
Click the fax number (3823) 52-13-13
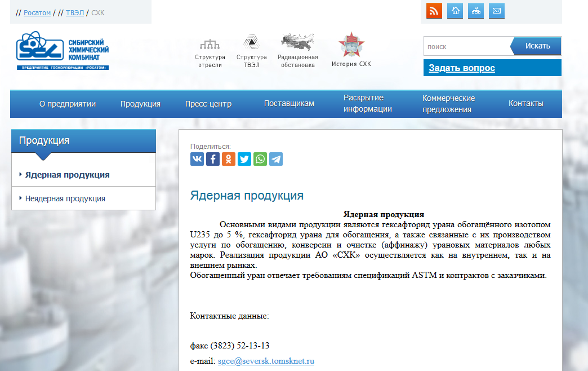[x=239, y=346]
